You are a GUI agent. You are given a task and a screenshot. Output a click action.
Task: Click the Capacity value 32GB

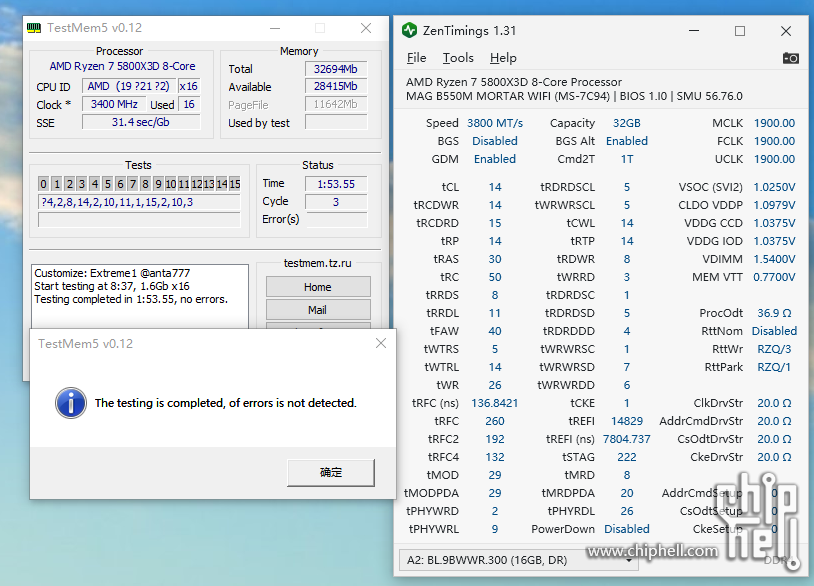627,123
